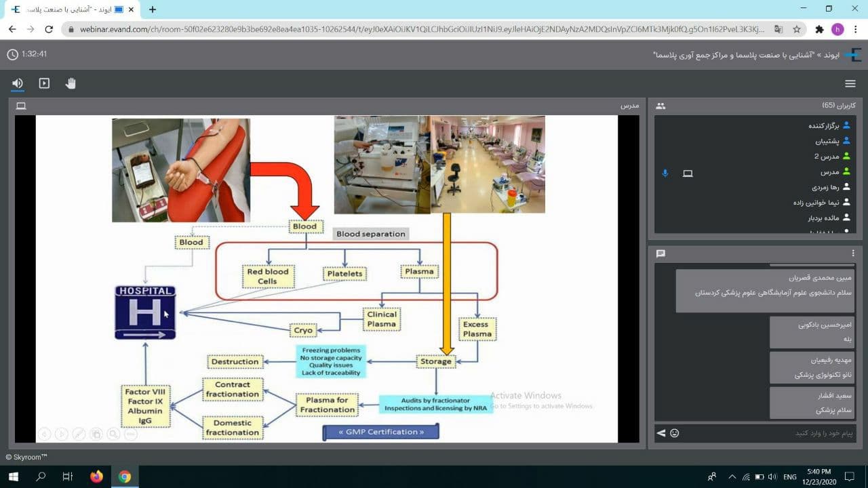Send the chat message with the arrow icon
Image resolution: width=868 pixels, height=488 pixels.
point(660,433)
